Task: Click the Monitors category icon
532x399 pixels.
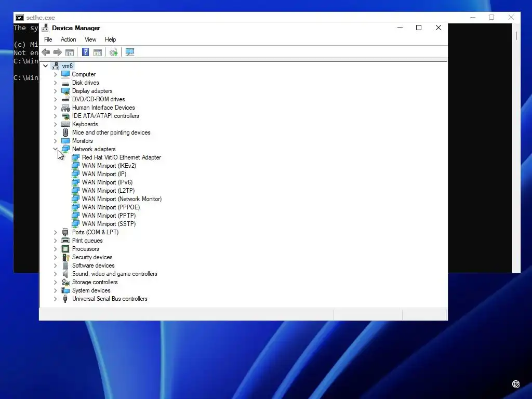Action: click(65, 140)
